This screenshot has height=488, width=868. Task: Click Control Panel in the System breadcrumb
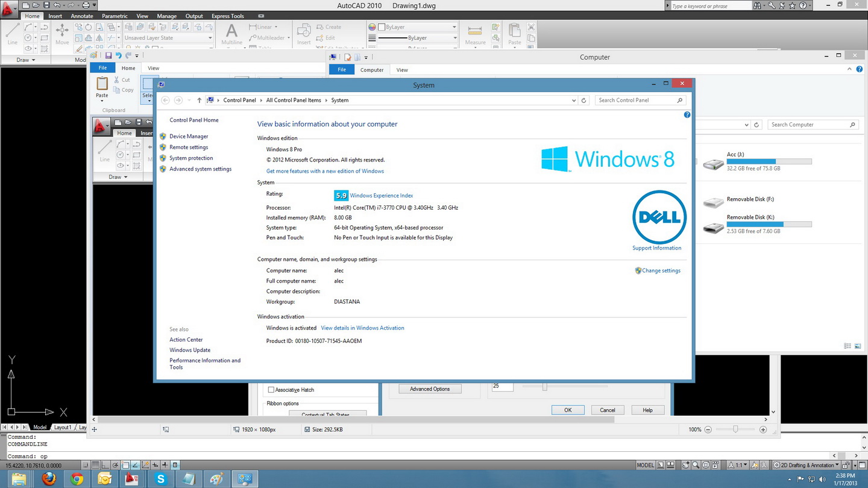tap(239, 101)
